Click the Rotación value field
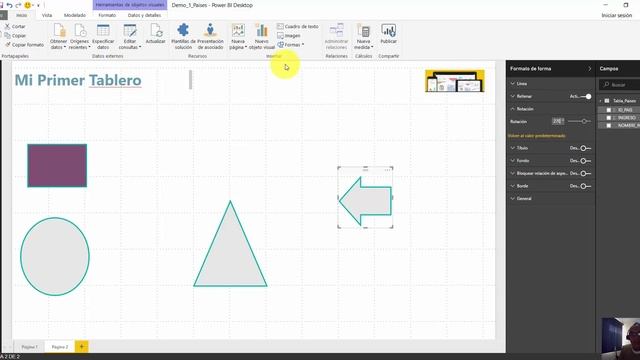The width and height of the screenshot is (640, 360). [558, 121]
